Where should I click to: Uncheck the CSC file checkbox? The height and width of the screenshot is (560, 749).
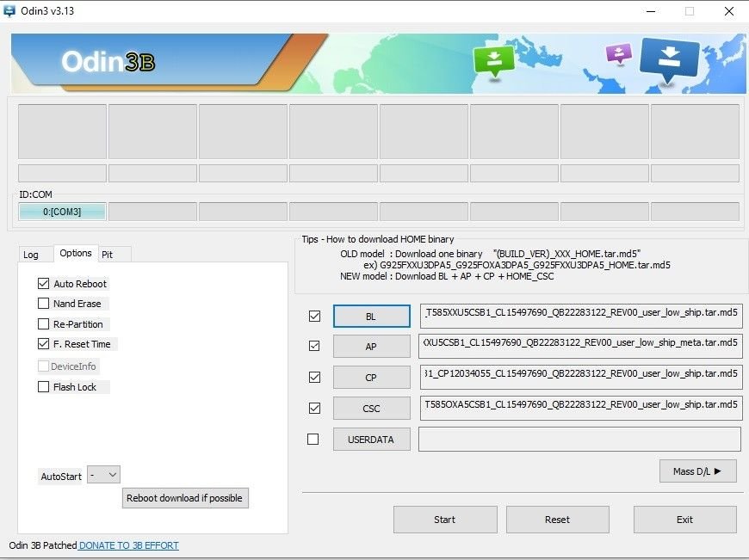(314, 409)
